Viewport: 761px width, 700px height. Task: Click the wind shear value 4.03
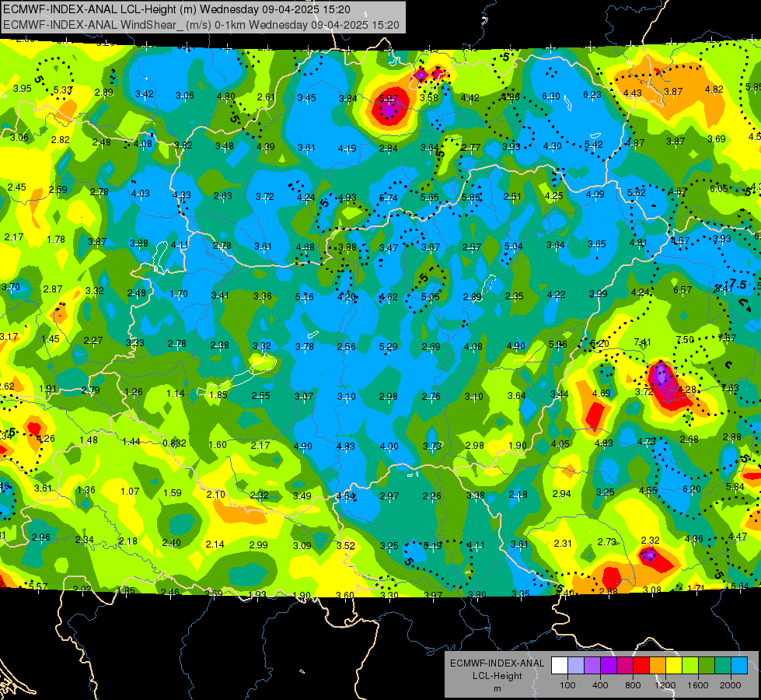140,194
